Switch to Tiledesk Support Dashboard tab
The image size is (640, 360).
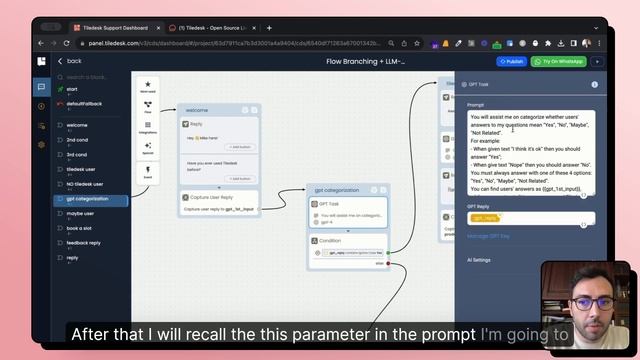point(115,28)
